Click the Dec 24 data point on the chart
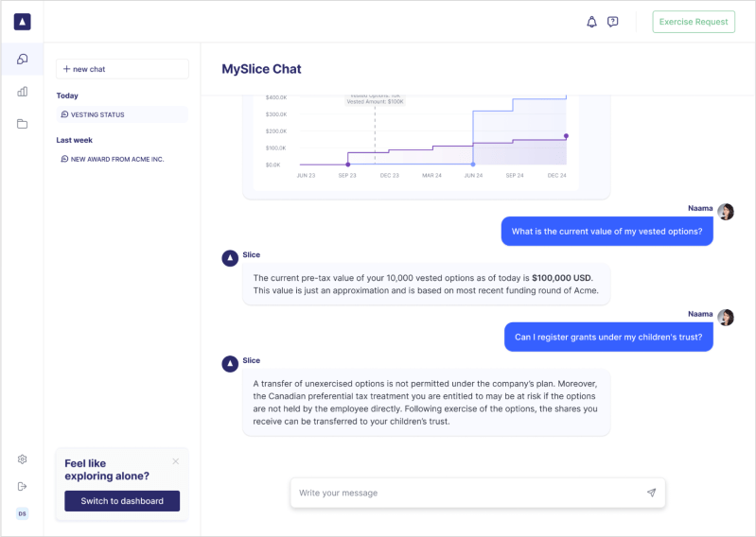This screenshot has height=537, width=756. pyautogui.click(x=566, y=136)
